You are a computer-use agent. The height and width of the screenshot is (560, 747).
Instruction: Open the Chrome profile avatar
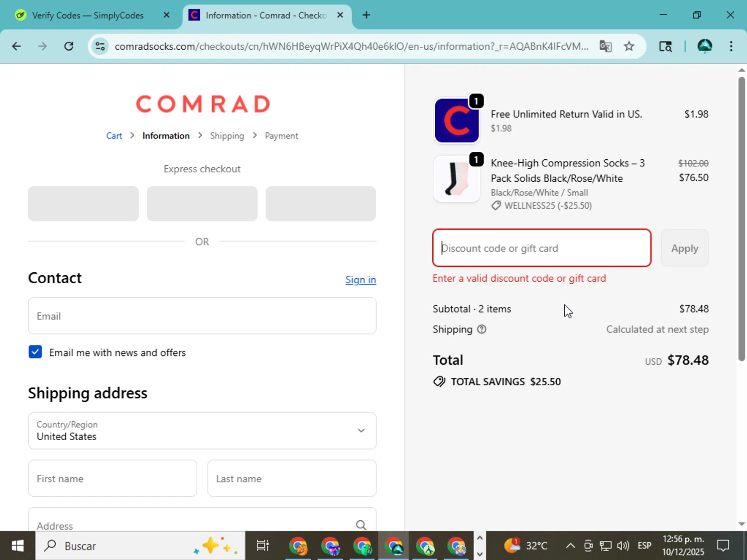[x=705, y=46]
